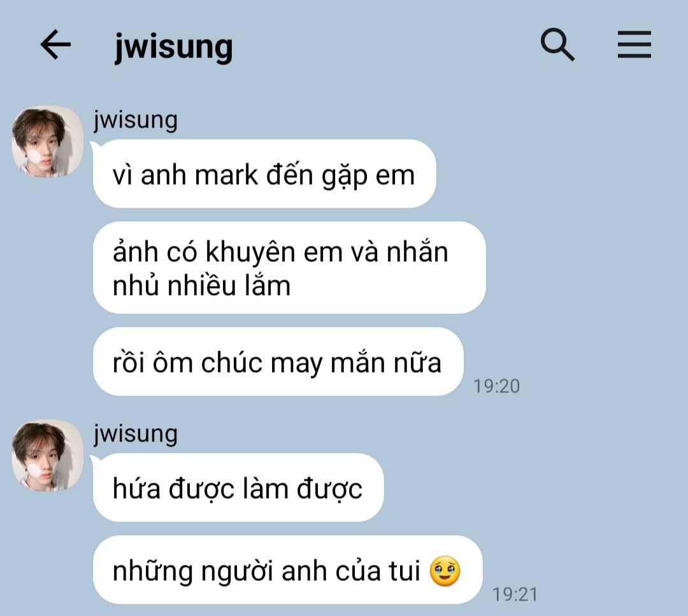
Task: Click the 19:20 timestamp
Action: [496, 386]
